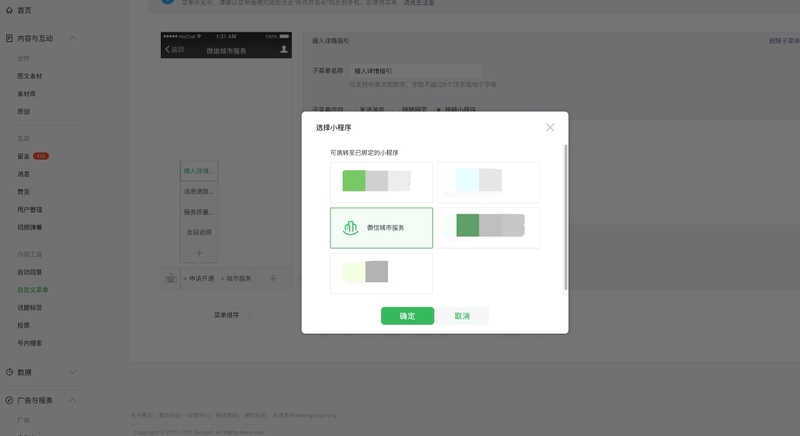
Task: Open 号内搜索 in the sidebar
Action: pos(30,343)
